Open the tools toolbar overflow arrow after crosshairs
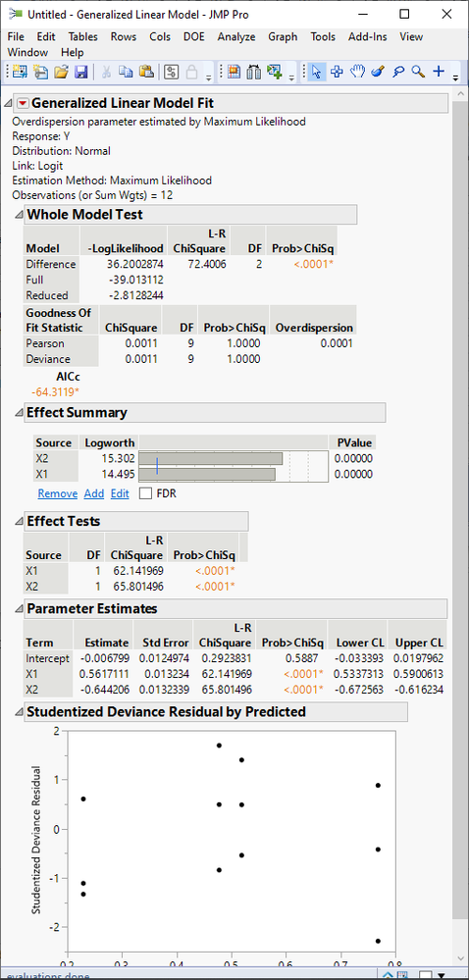Image resolution: width=469 pixels, height=980 pixels. pos(455,78)
